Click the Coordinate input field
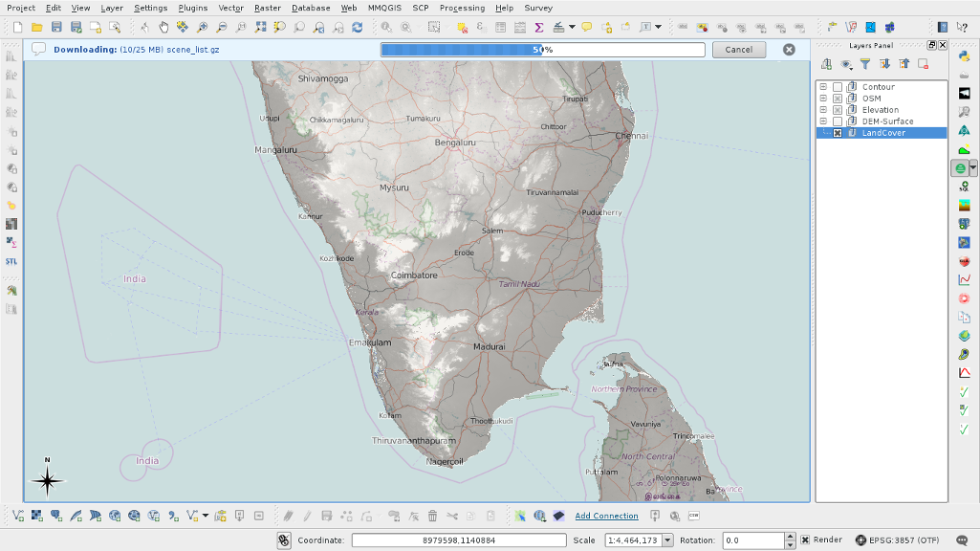 (x=458, y=540)
